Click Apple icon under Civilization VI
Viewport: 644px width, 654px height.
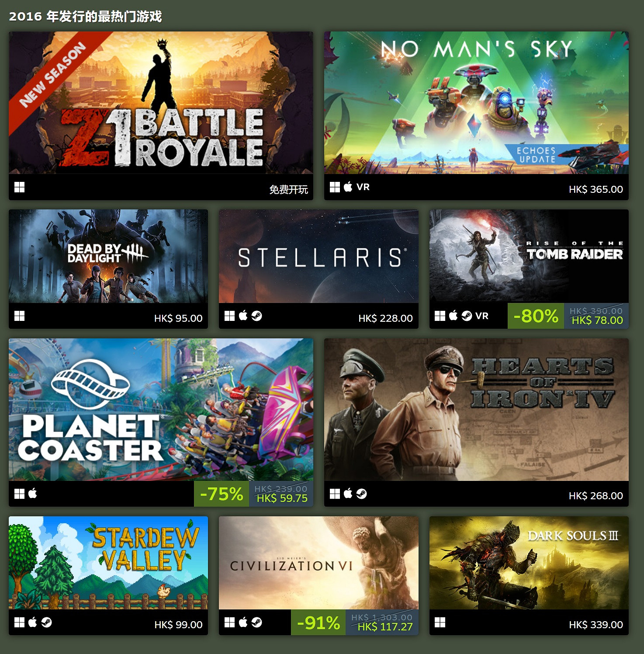[243, 622]
